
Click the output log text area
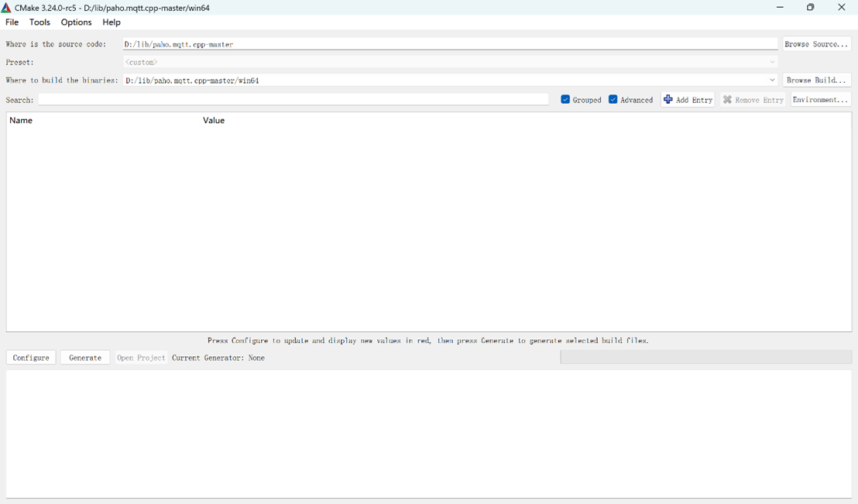[429, 434]
